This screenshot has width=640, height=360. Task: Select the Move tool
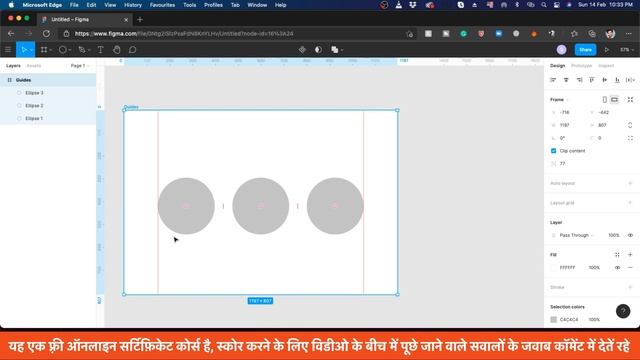(24, 50)
